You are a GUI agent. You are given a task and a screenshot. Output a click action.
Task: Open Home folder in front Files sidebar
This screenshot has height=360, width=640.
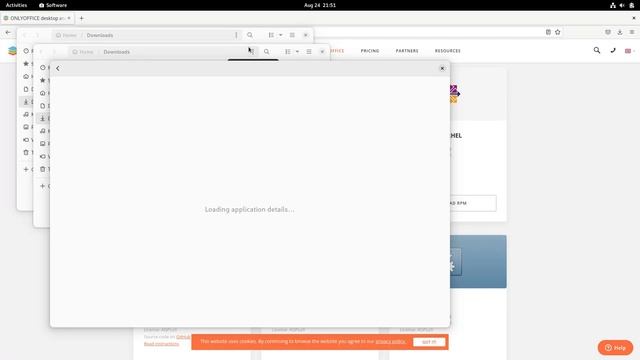point(43,93)
